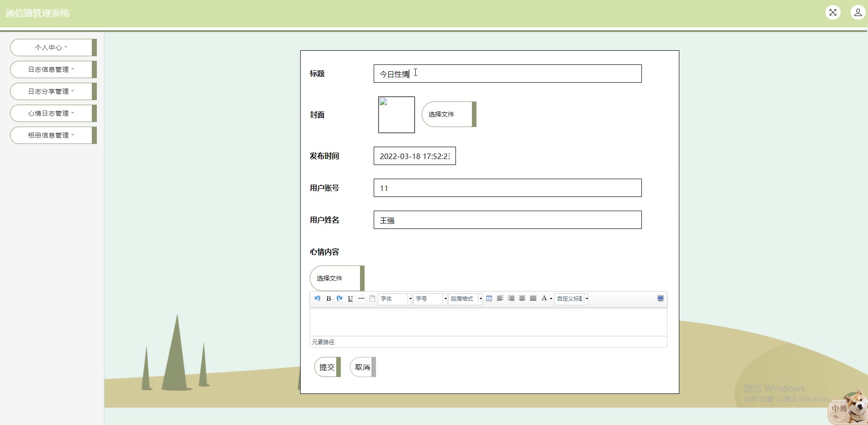Click the 标题 field label

(317, 74)
